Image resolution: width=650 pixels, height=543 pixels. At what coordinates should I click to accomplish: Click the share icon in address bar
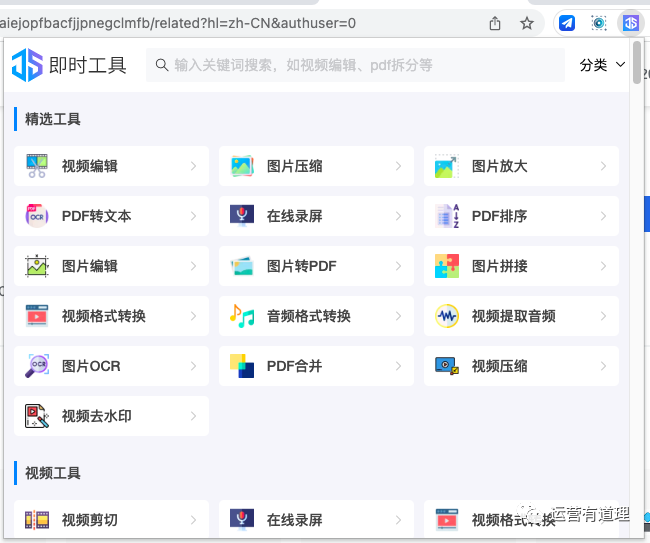click(495, 23)
